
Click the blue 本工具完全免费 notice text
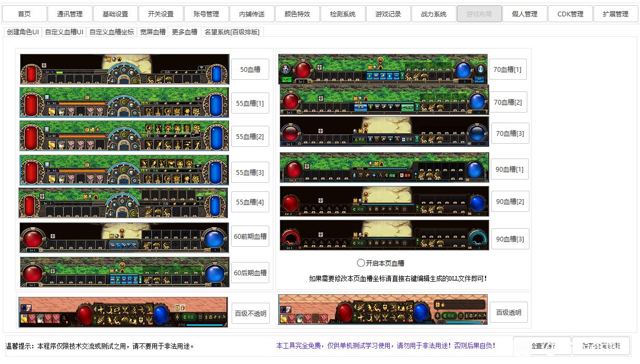pyautogui.click(x=386, y=346)
